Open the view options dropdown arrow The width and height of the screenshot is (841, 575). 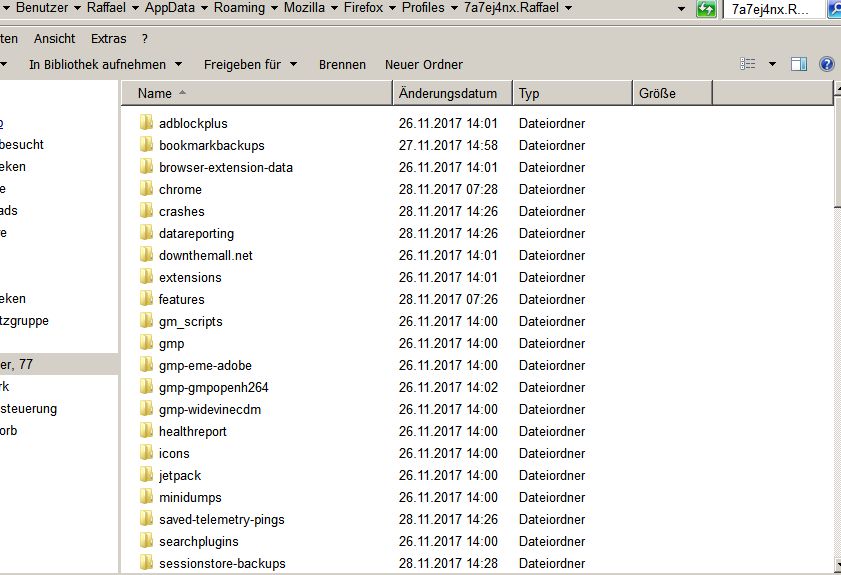pos(772,64)
